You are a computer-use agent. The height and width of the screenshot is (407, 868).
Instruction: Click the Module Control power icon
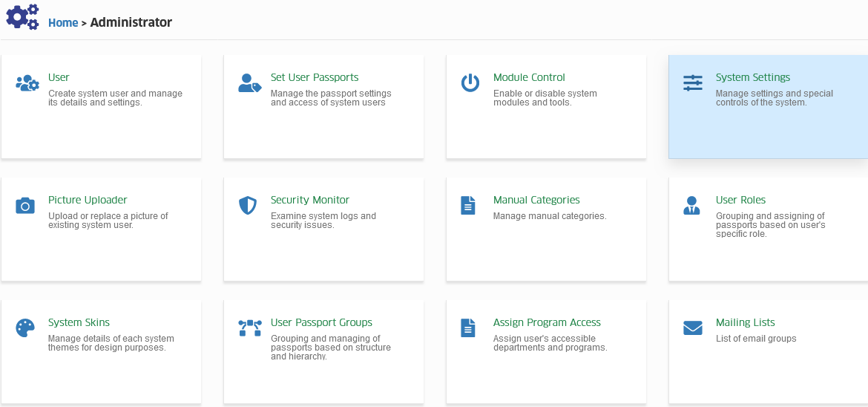[470, 83]
